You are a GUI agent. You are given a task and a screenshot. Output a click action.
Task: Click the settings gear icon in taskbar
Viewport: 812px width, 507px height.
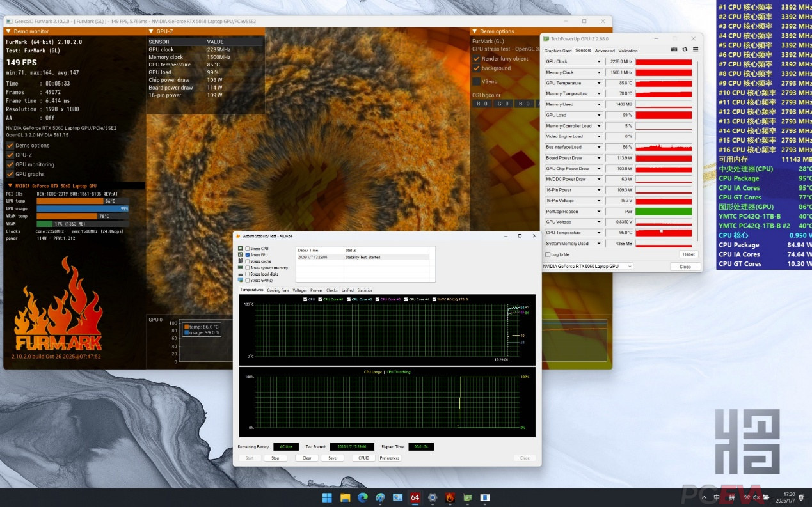(x=433, y=497)
